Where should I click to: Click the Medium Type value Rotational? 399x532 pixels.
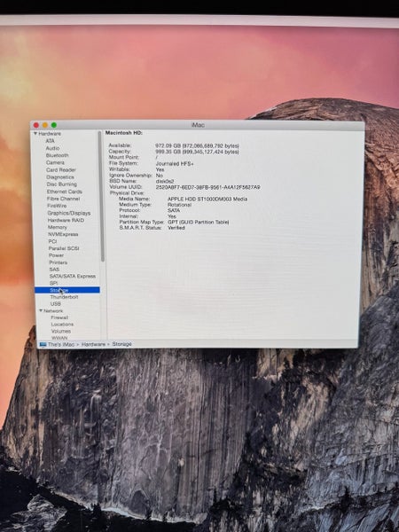pos(179,205)
